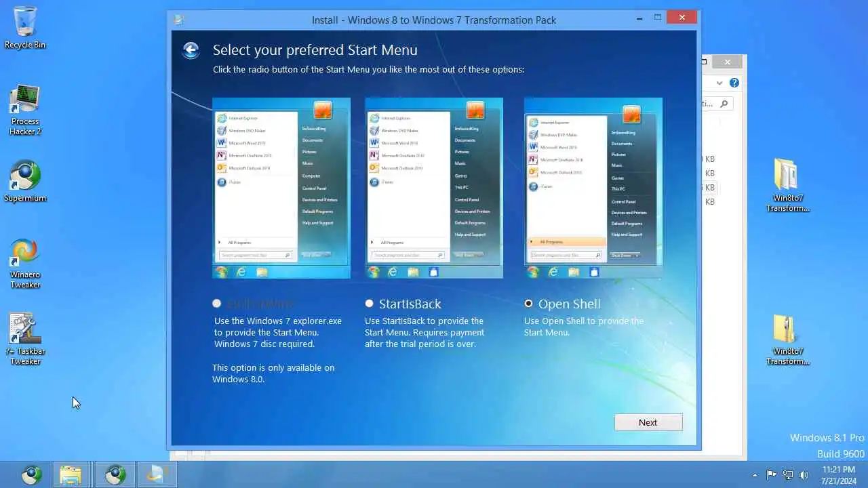This screenshot has width=868, height=488.
Task: Show hidden system tray icons
Action: (755, 475)
